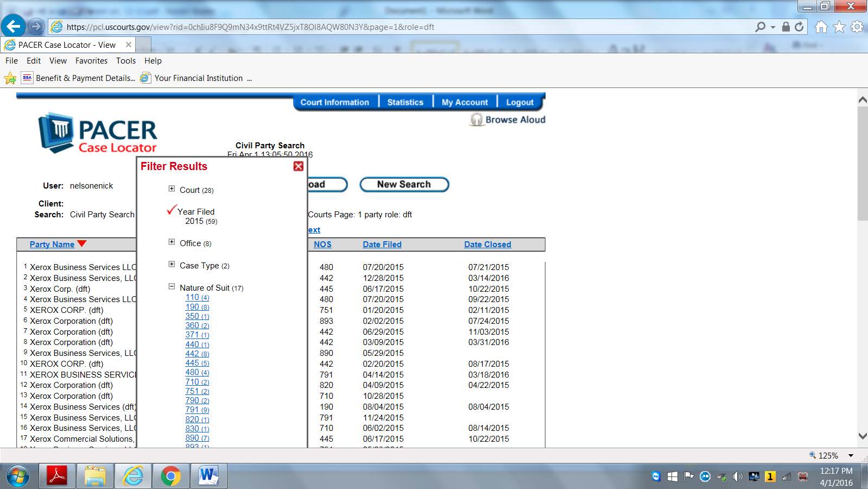Image resolution: width=868 pixels, height=489 pixels.
Task: Click the TeamViewer tray icon
Action: [x=656, y=477]
